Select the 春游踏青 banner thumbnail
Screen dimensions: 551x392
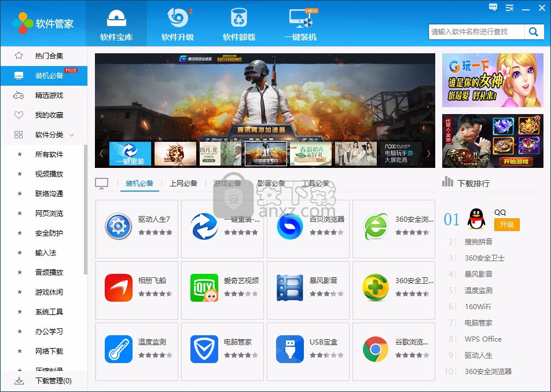tap(311, 153)
